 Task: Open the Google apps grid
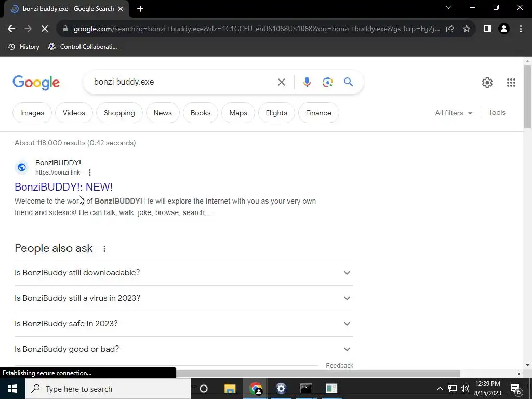(x=511, y=83)
